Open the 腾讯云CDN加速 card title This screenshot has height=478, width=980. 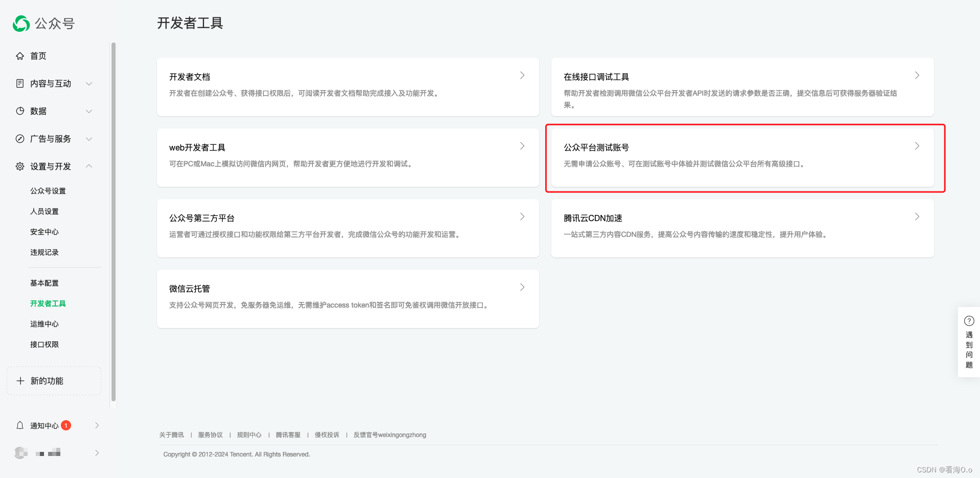coord(593,218)
